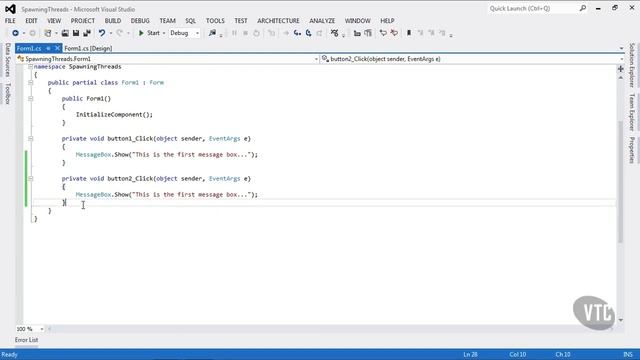This screenshot has width=640, height=360.
Task: Click the Navigate Backward toolbar icon
Action: tap(16, 33)
